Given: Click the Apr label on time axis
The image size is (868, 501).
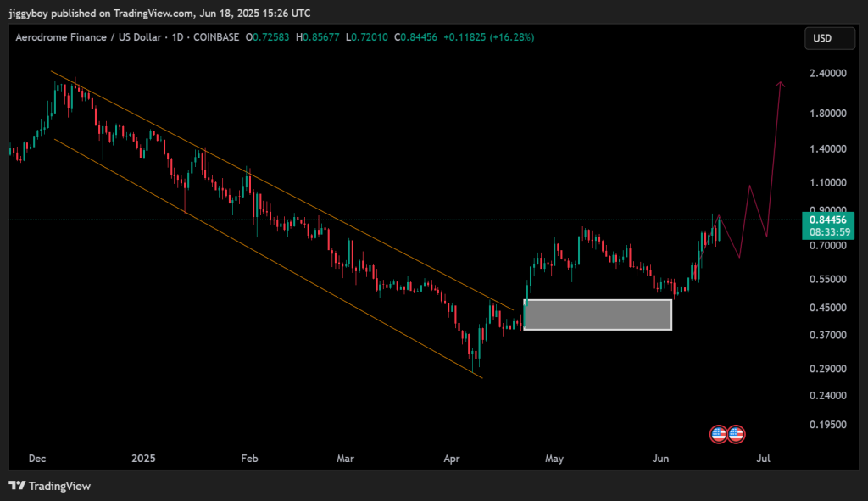Looking at the screenshot, I should pyautogui.click(x=452, y=459).
